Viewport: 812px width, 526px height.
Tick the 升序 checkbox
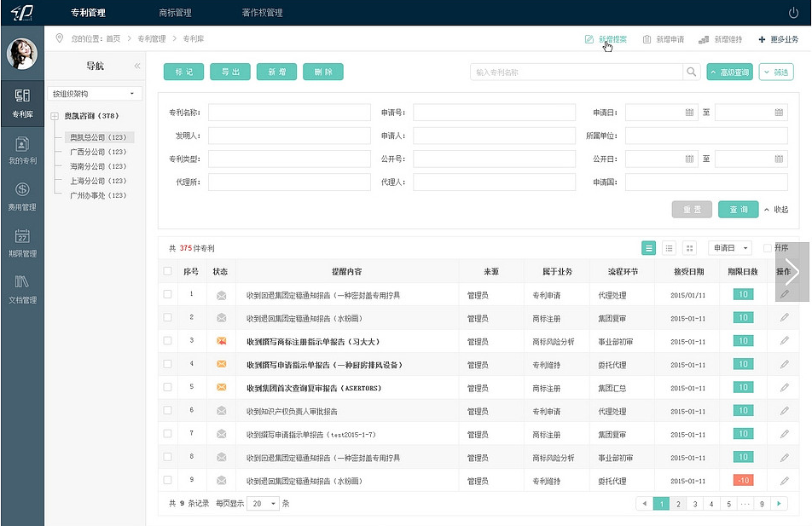(x=768, y=248)
